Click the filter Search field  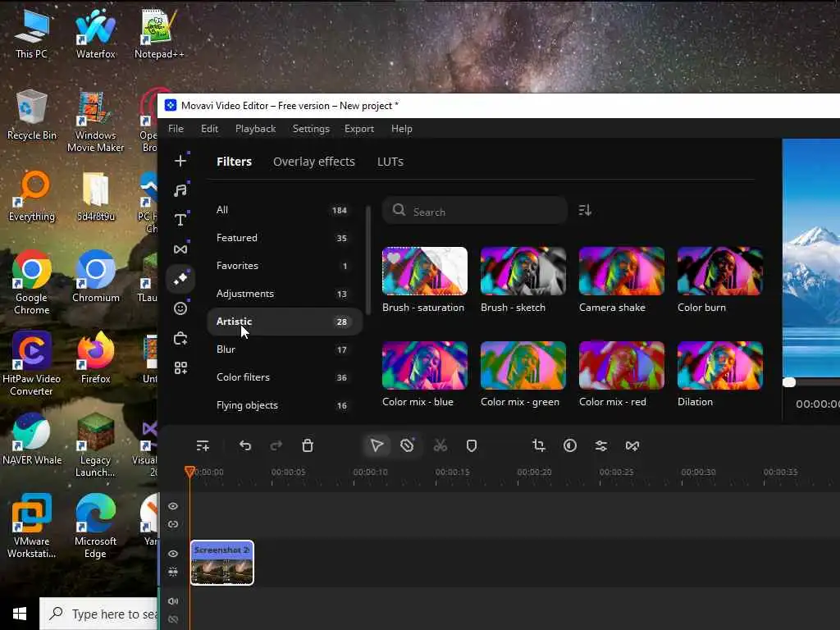click(x=475, y=211)
